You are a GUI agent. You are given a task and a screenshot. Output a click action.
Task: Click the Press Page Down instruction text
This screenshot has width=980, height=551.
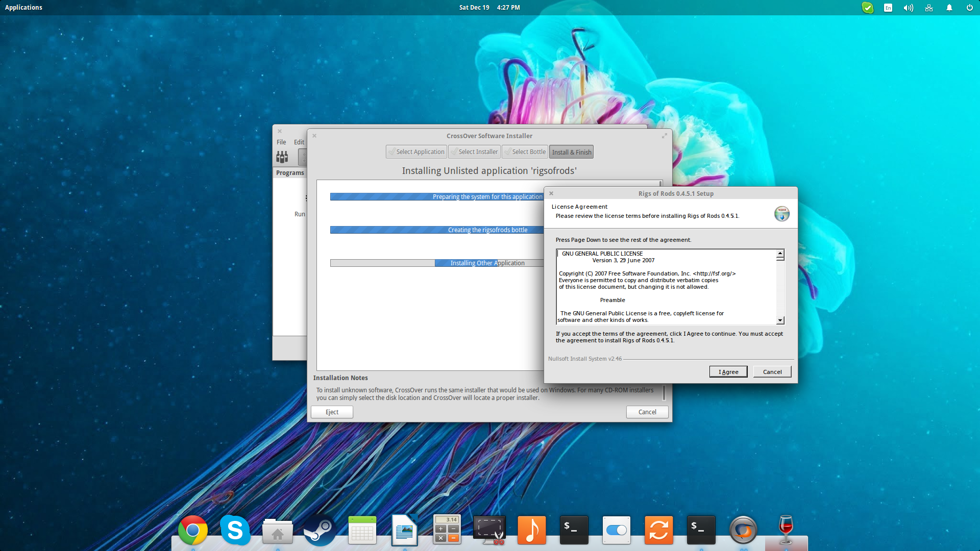coord(624,240)
